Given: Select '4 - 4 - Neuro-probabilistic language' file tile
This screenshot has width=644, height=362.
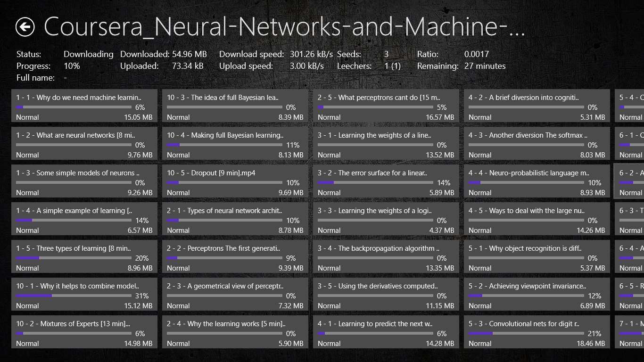Looking at the screenshot, I should click(537, 181).
